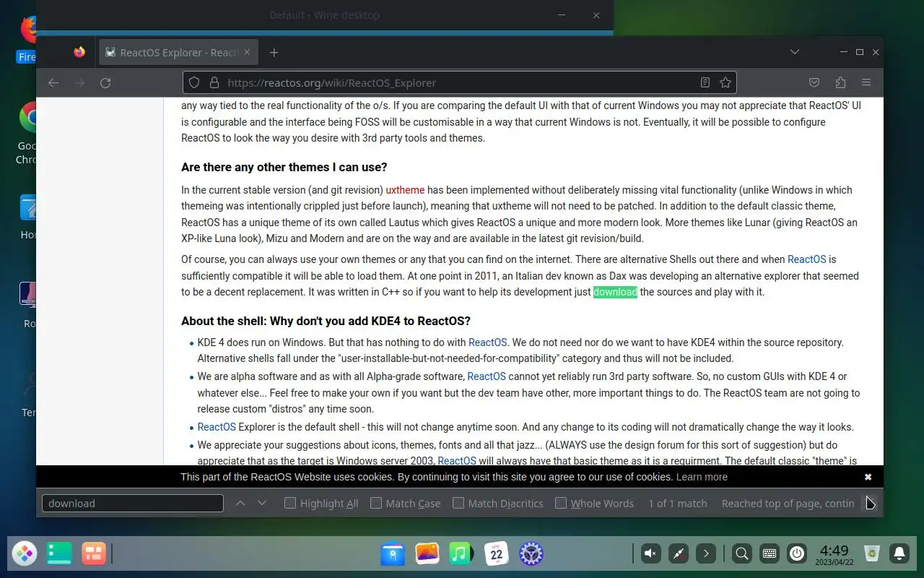Screen dimensions: 924x578
Task: Enable the Match Case checkbox
Action: coord(376,503)
